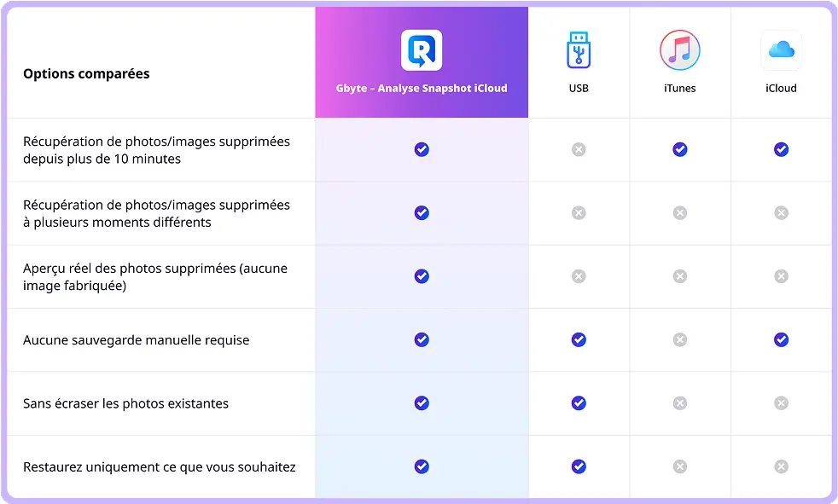Viewport: 838px width, 504px height.
Task: Click USB checkmark for no manual backup
Action: 579,339
